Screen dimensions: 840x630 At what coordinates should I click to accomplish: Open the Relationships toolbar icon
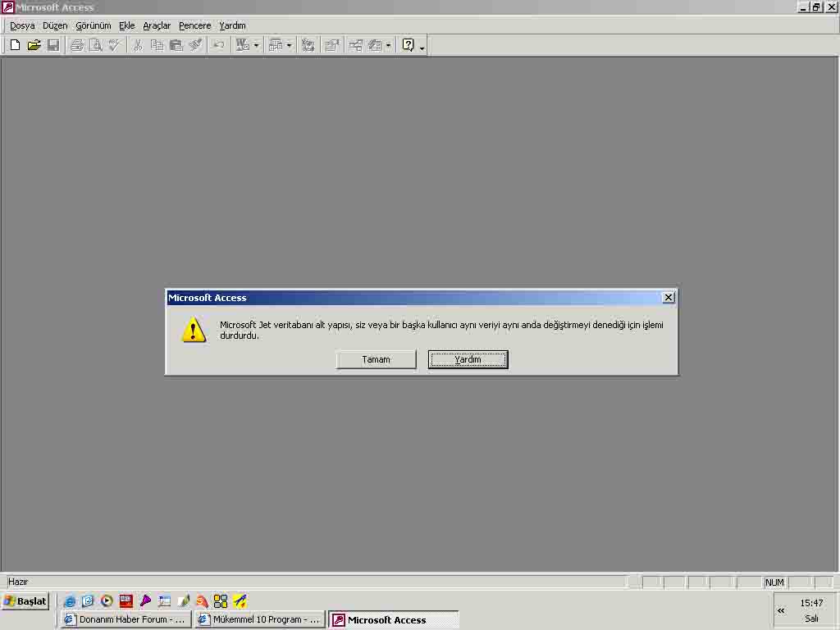tap(356, 46)
